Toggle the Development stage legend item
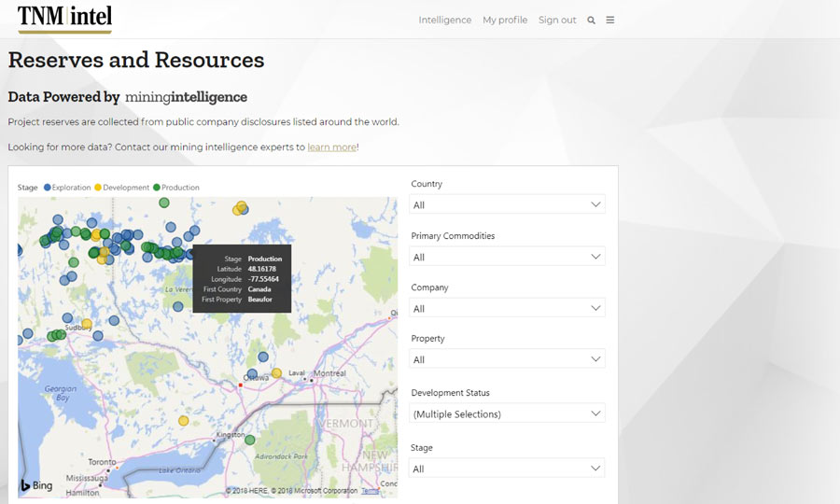 point(122,188)
